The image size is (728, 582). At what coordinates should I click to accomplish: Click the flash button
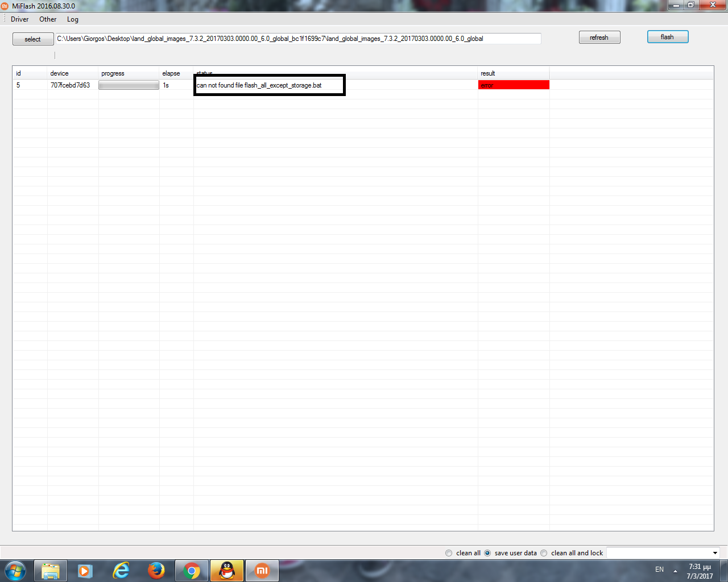pyautogui.click(x=668, y=37)
